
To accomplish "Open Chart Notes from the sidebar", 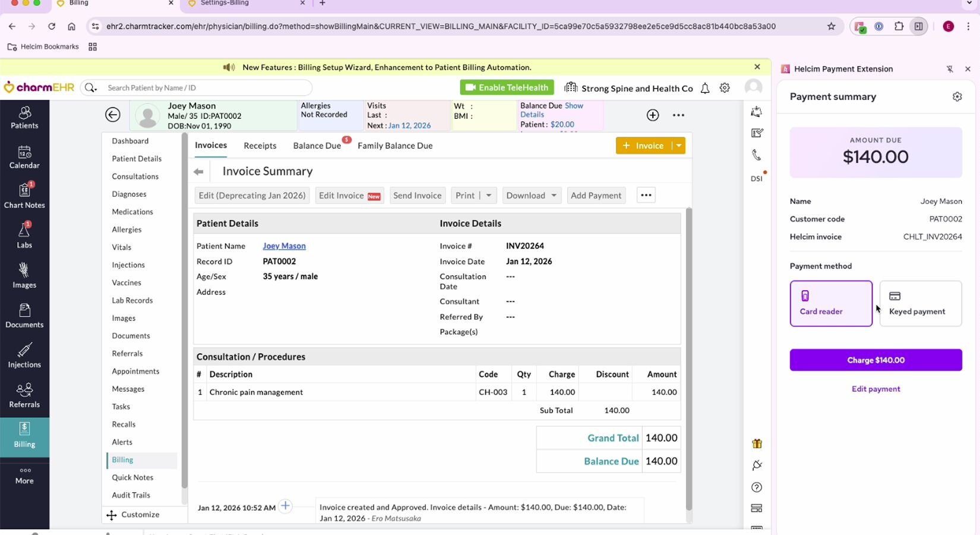I will 24,196.
